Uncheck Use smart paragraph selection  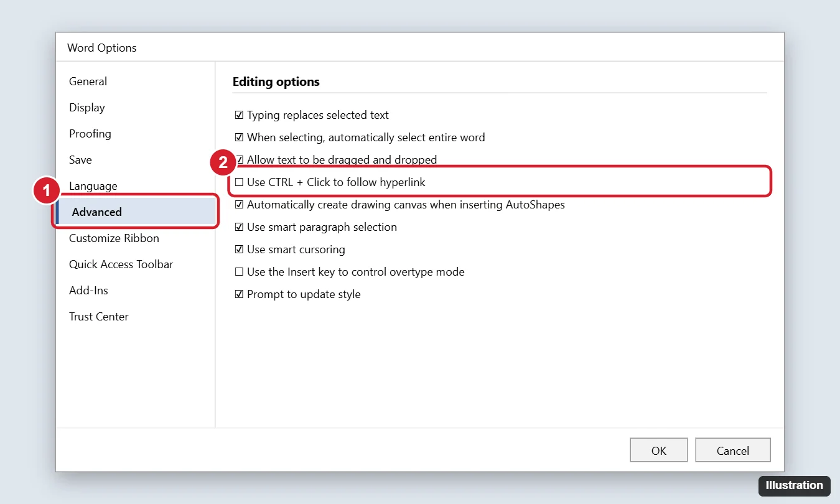point(239,227)
